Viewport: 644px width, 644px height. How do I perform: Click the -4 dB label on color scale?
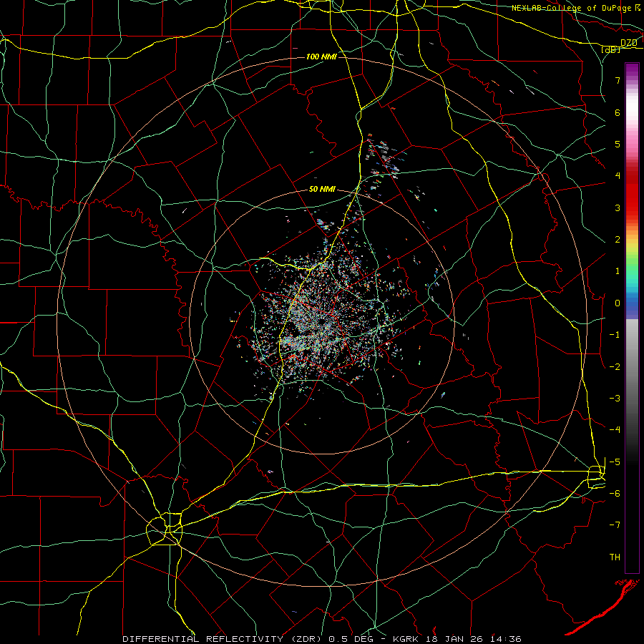tap(615, 430)
